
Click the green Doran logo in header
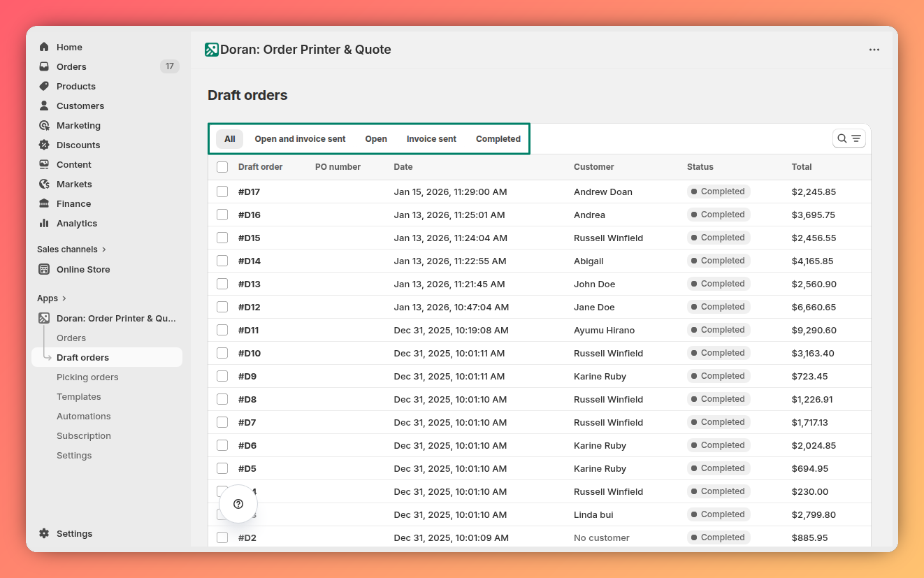[x=212, y=50]
